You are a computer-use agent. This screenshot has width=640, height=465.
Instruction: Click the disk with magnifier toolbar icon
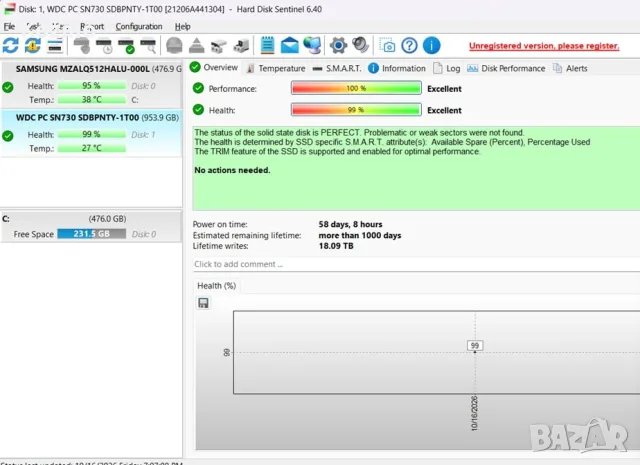148,46
